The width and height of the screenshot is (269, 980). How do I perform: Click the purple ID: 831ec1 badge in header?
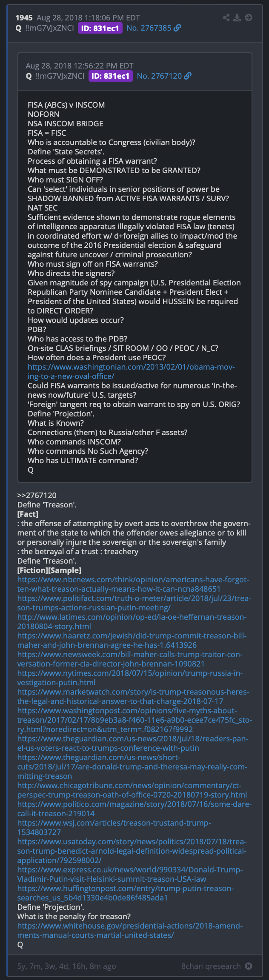coord(100,28)
